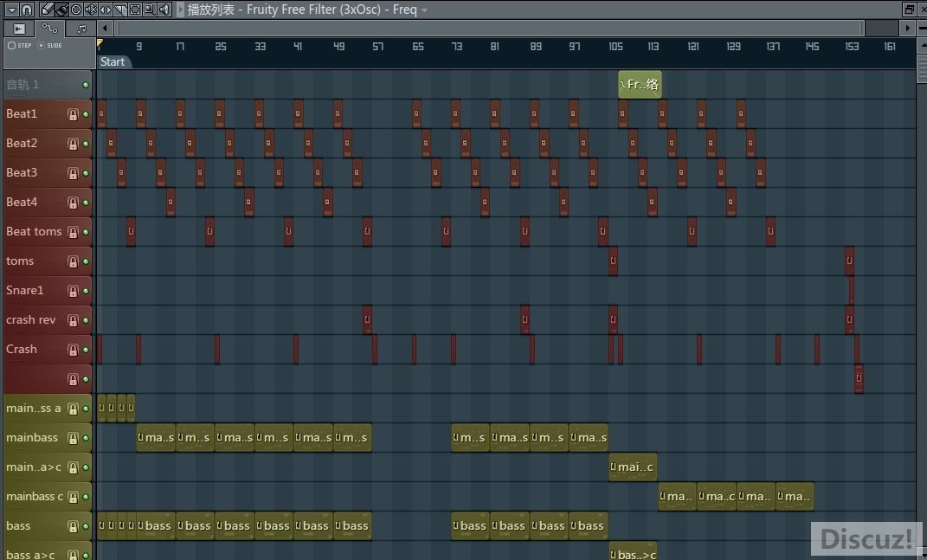Viewport: 927px width, 560px height.
Task: Select the Slip tool
Action: 106,10
